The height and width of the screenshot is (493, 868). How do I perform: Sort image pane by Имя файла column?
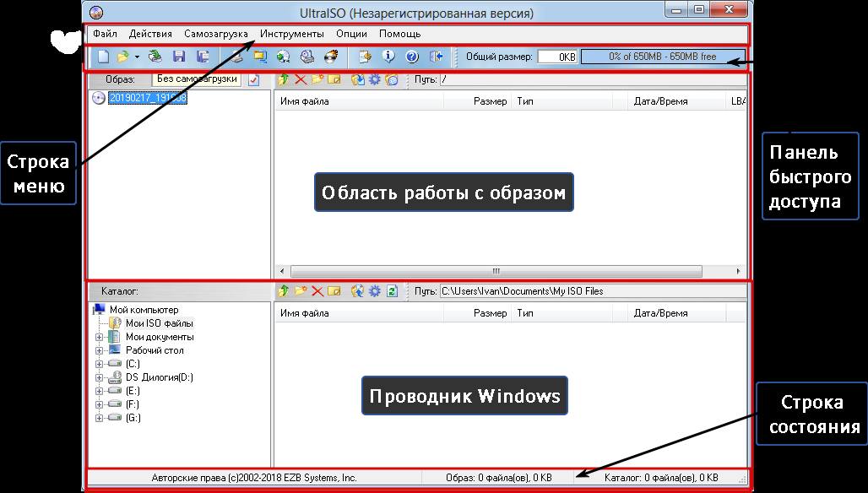(x=359, y=101)
